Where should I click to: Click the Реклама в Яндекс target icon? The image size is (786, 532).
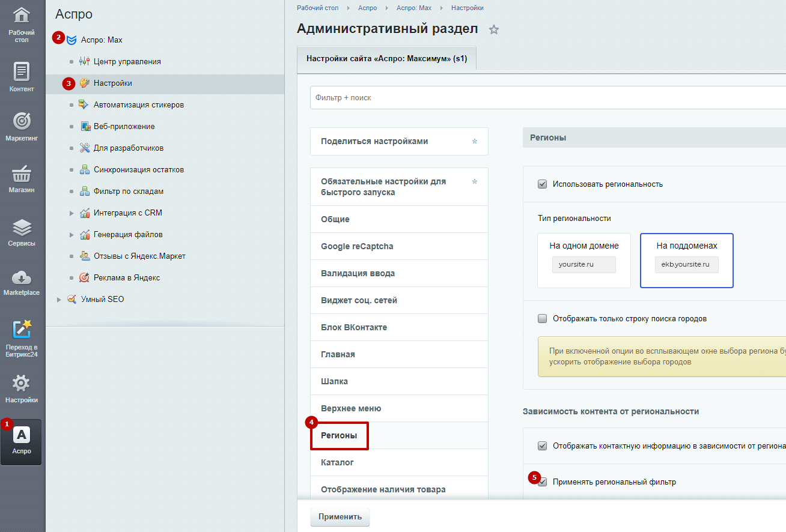[x=84, y=278]
